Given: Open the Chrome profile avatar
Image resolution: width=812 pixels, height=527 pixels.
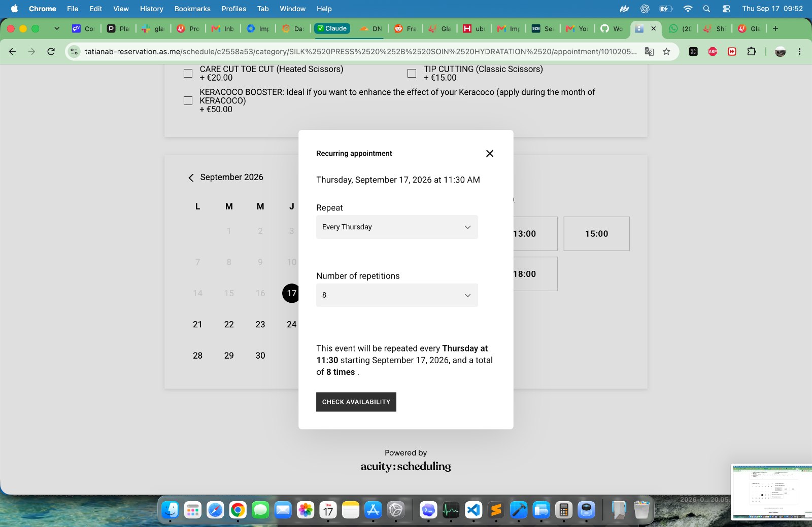Looking at the screenshot, I should [781, 51].
